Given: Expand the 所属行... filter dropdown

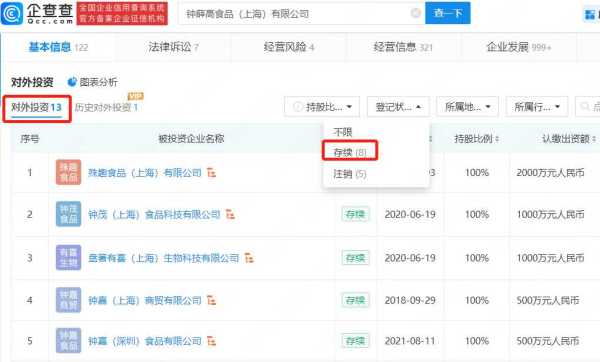Looking at the screenshot, I should click(536, 107).
